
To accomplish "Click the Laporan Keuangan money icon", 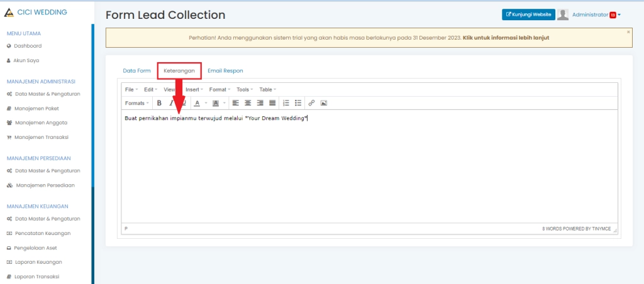I will click(x=9, y=262).
